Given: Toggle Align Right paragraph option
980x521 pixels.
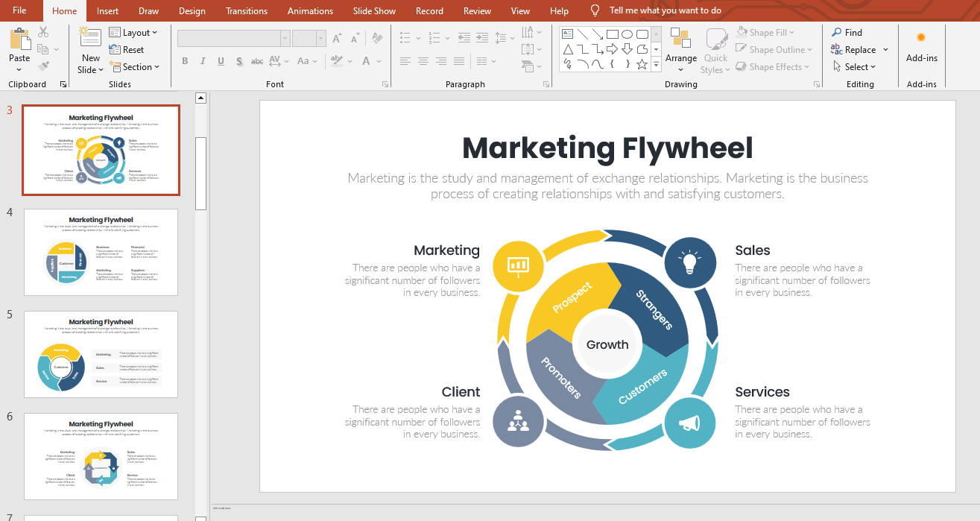Looking at the screenshot, I should pos(441,61).
